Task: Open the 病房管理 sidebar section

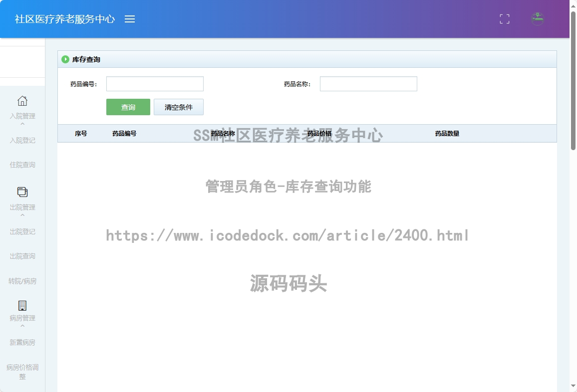Action: click(x=22, y=318)
